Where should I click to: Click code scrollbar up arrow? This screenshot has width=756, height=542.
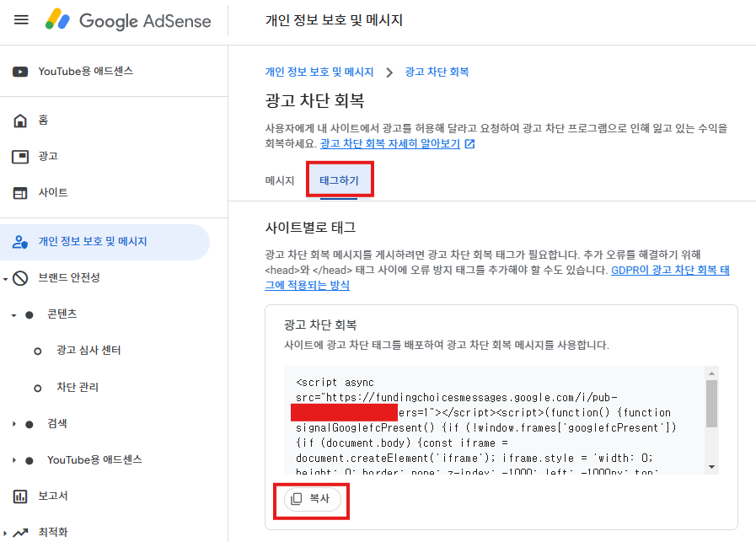(x=711, y=373)
